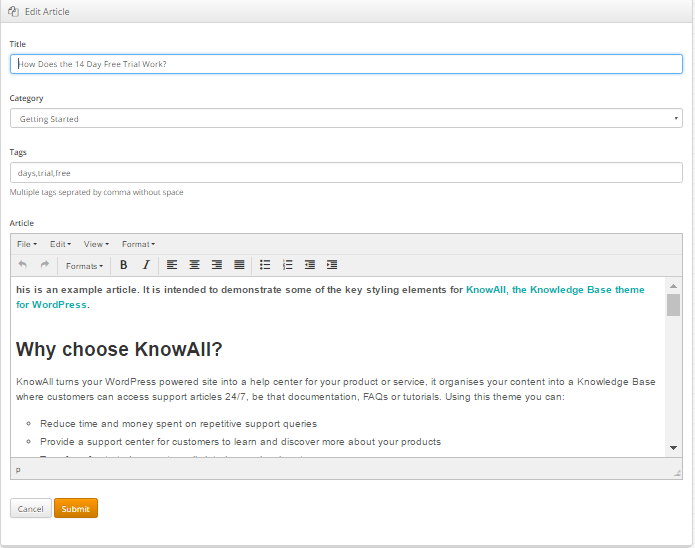Click the 'Multiple tags seprated by comma' hint
695x548 pixels.
click(x=97, y=192)
